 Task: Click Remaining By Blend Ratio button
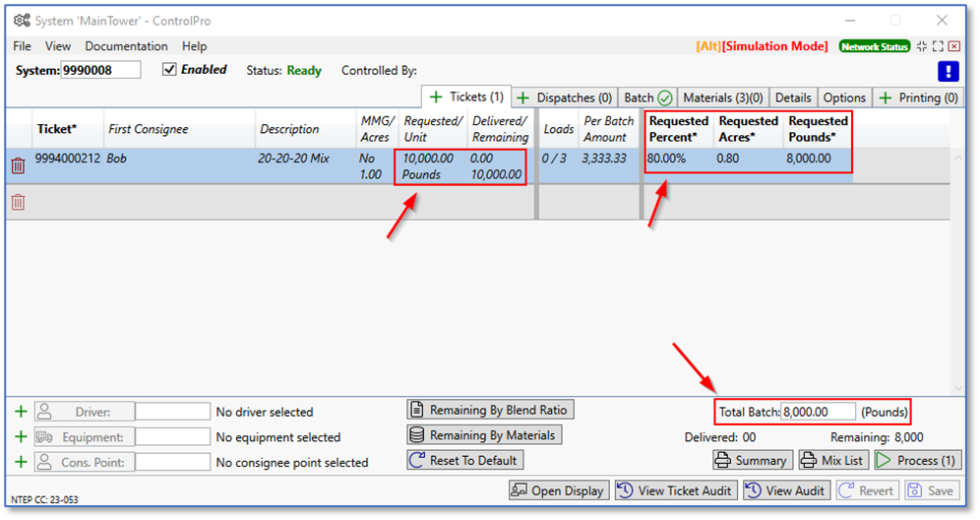tap(490, 410)
